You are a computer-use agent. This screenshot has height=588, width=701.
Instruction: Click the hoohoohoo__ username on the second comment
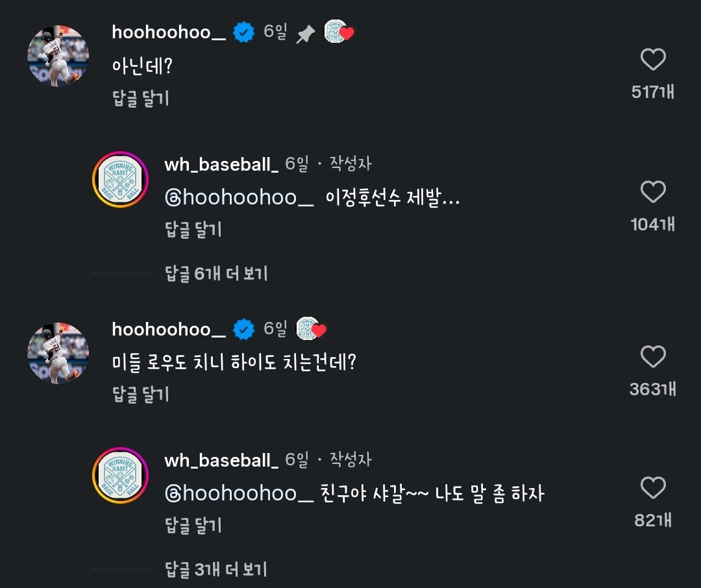click(169, 330)
